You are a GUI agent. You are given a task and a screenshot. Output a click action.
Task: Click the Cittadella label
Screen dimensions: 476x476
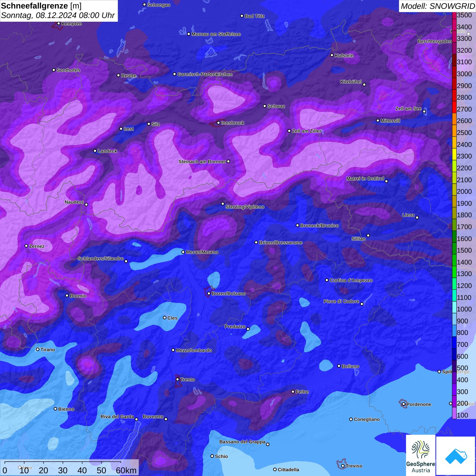(x=288, y=470)
